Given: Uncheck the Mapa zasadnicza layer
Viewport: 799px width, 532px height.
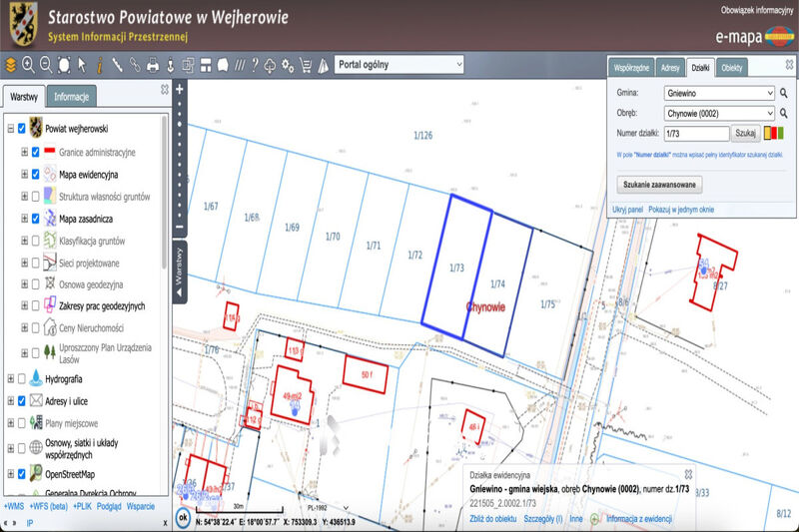Looking at the screenshot, I should [35, 219].
